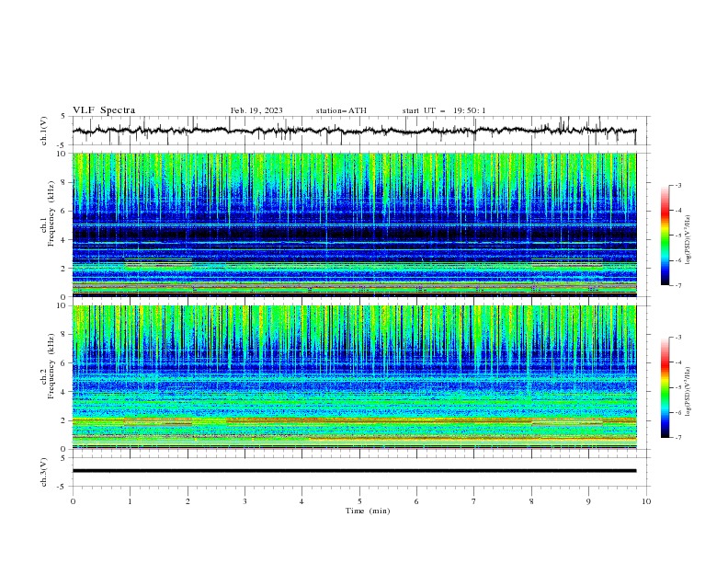Click the ch.1 voltage waveform trace
The height and width of the screenshot is (563, 728).
(354, 131)
